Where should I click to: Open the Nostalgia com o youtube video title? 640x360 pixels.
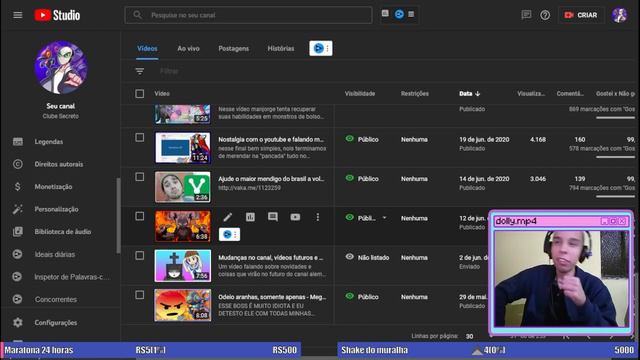[x=271, y=140]
